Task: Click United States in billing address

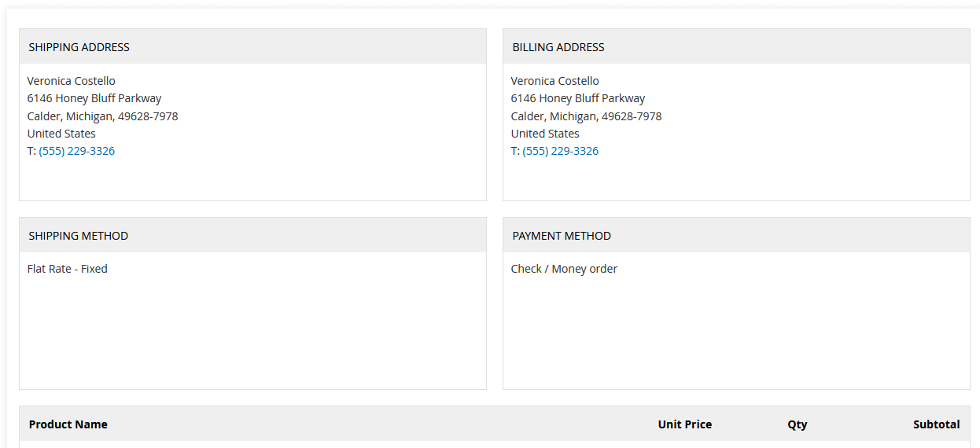Action: pyautogui.click(x=545, y=134)
